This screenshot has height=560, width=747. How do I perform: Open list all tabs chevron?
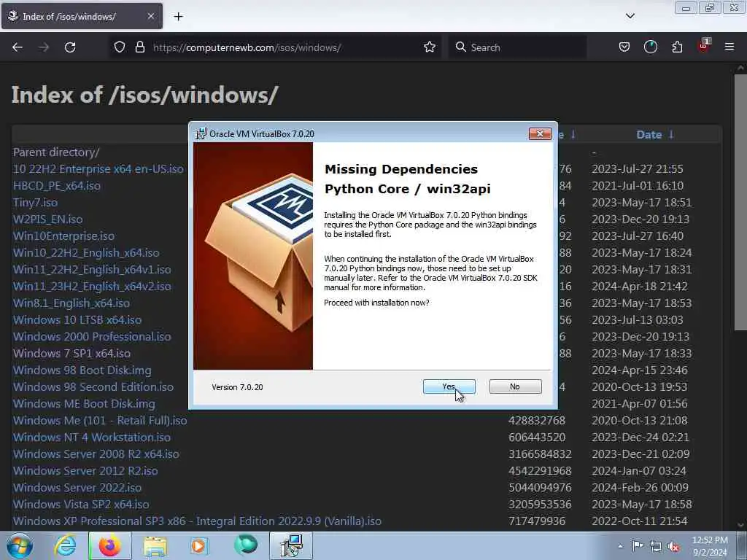pos(630,16)
